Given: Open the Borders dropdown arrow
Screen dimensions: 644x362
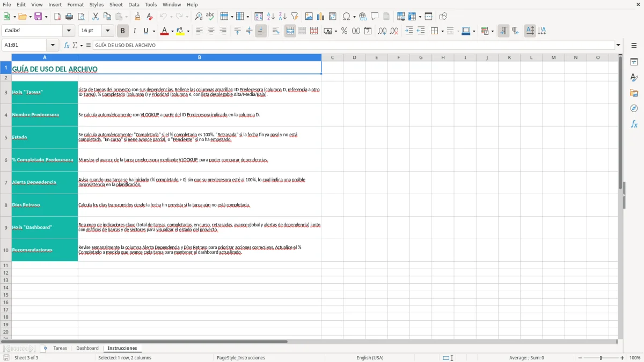Looking at the screenshot, I should 442,31.
